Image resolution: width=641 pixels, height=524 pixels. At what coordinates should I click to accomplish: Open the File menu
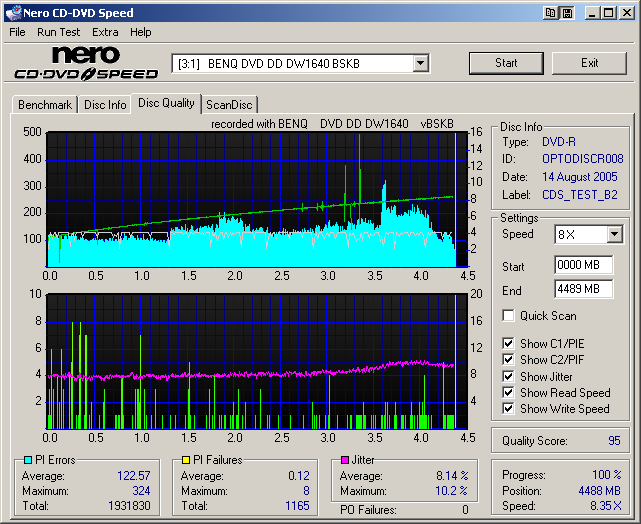17,32
